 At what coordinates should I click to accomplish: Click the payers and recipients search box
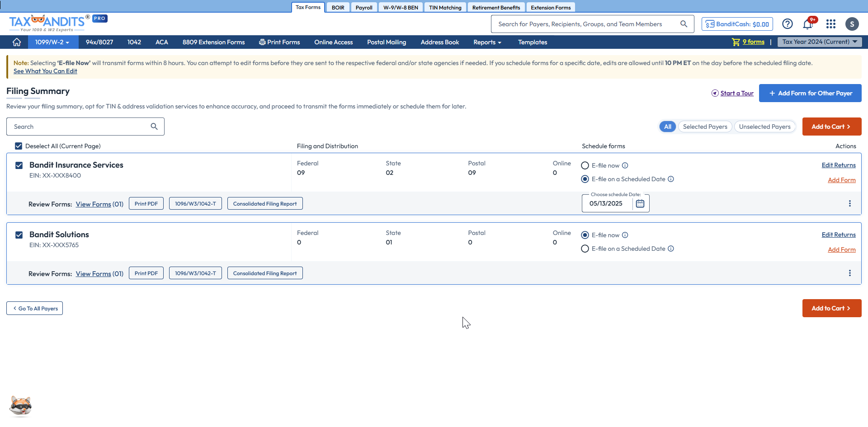pyautogui.click(x=592, y=24)
